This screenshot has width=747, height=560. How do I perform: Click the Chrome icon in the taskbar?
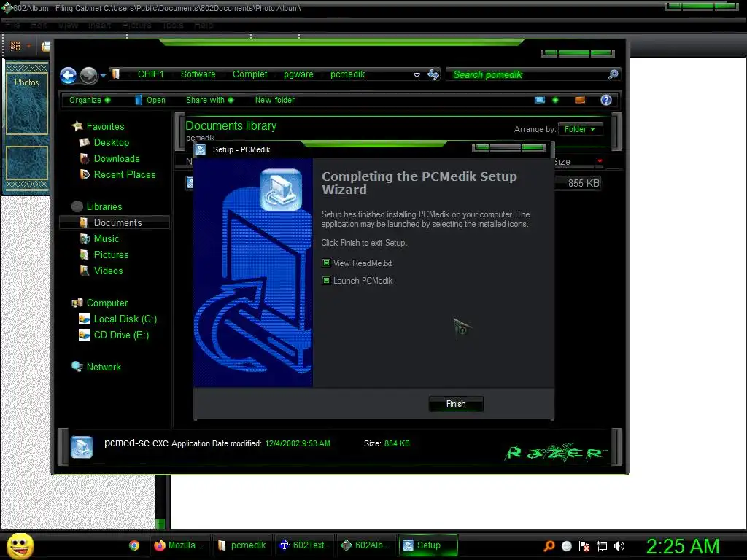coord(134,545)
